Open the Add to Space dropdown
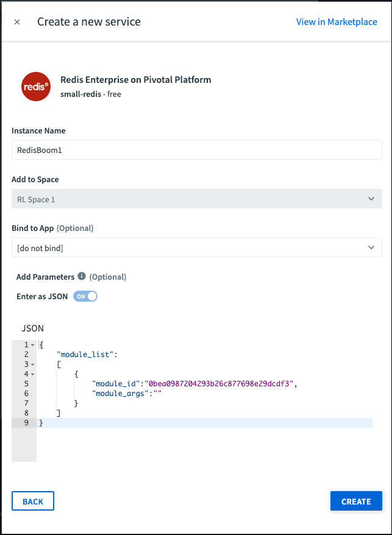Screen dimensions: 392x535 pyautogui.click(x=196, y=199)
